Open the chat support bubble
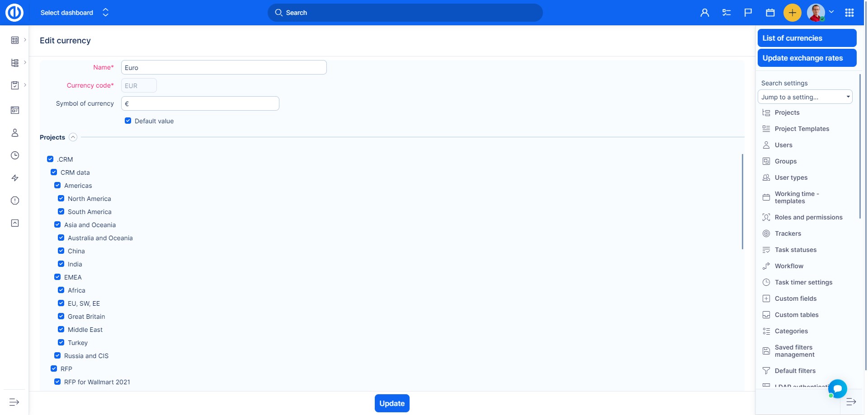This screenshot has height=415, width=868. point(837,388)
